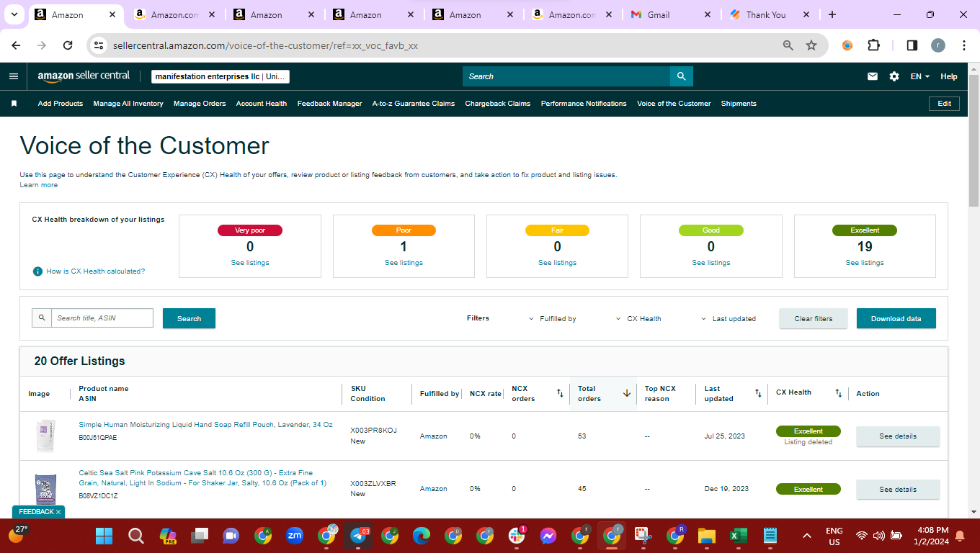
Task: Switch to the Gmail browser tab
Action: click(x=669, y=14)
